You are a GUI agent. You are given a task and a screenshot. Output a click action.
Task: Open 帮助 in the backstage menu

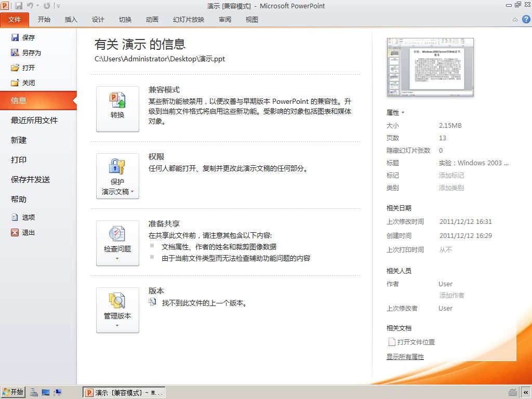pyautogui.click(x=19, y=199)
